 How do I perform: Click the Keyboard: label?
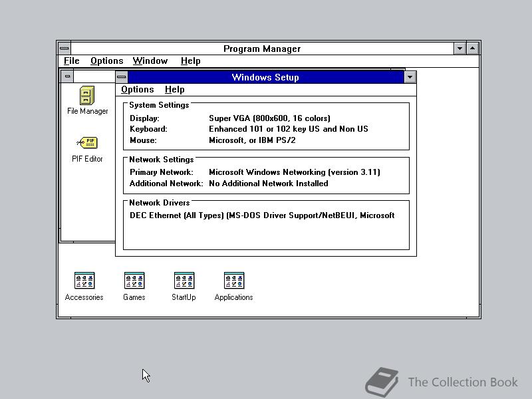[x=148, y=129]
